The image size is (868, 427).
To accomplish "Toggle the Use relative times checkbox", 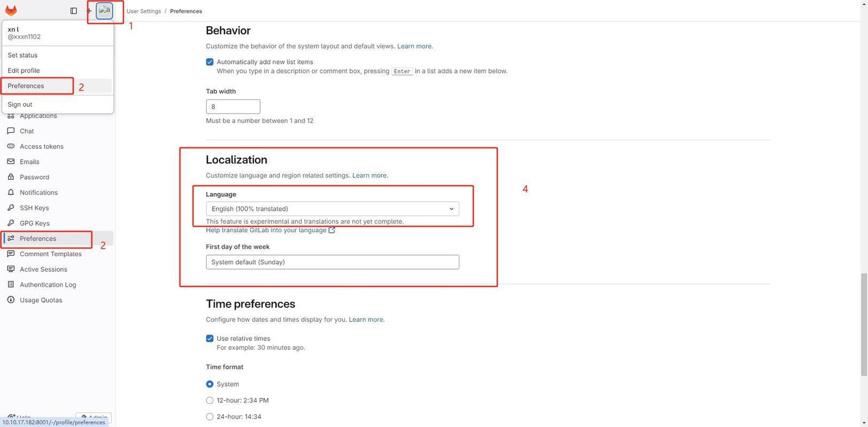I will coord(210,338).
